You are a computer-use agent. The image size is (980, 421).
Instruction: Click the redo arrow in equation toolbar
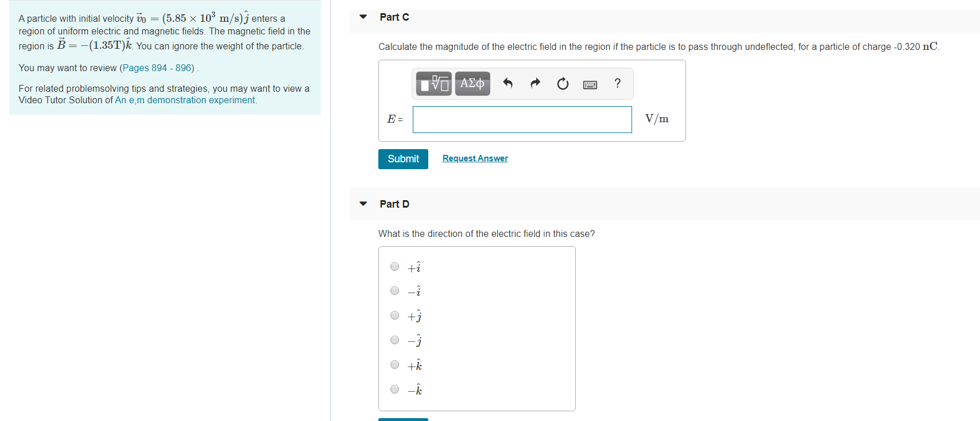(534, 83)
